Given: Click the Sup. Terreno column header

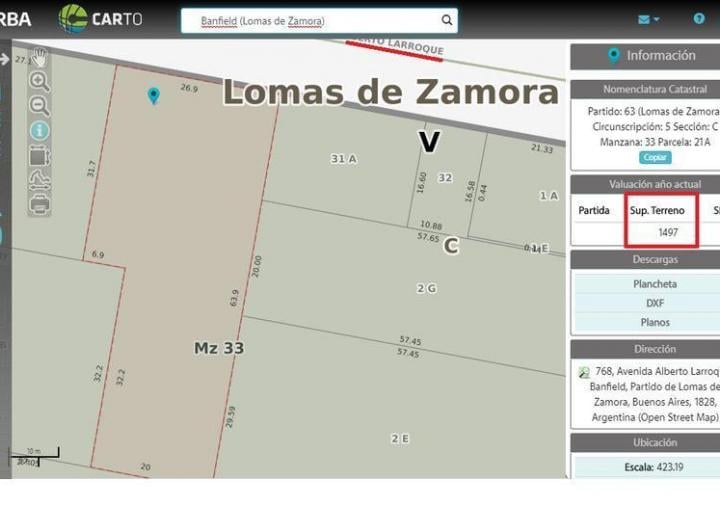Looking at the screenshot, I should pyautogui.click(x=657, y=210).
